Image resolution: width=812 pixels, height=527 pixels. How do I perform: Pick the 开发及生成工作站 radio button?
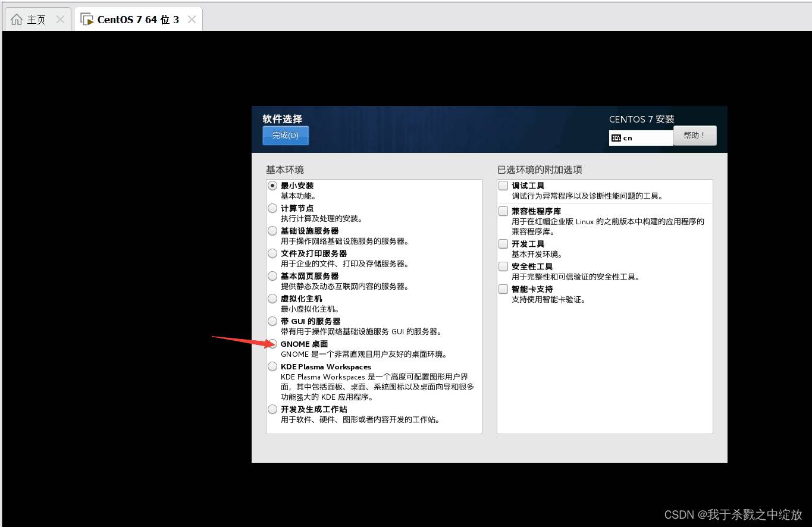coord(272,409)
